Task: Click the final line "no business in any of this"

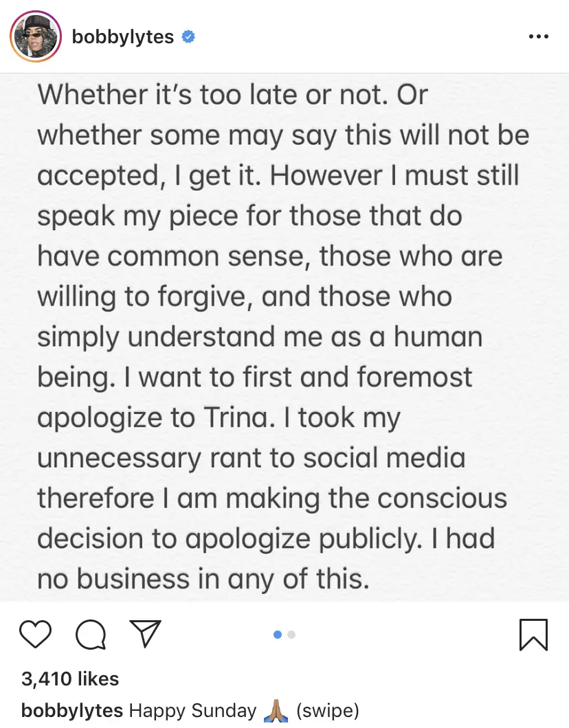Action: pyautogui.click(x=203, y=579)
